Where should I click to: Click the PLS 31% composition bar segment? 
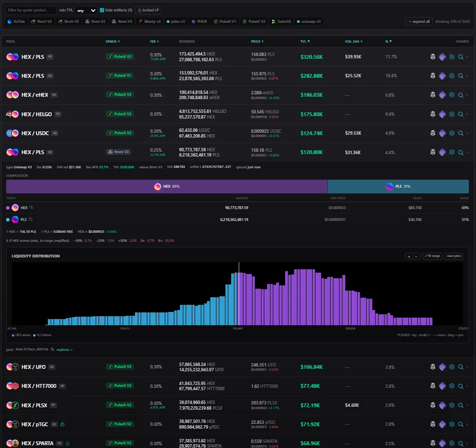coord(398,186)
